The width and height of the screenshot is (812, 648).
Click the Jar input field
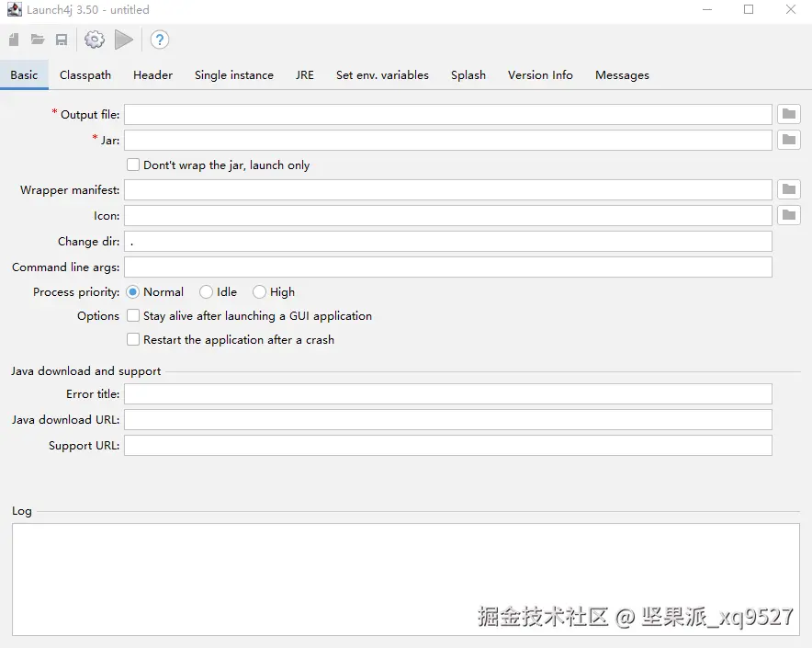pyautogui.click(x=448, y=140)
